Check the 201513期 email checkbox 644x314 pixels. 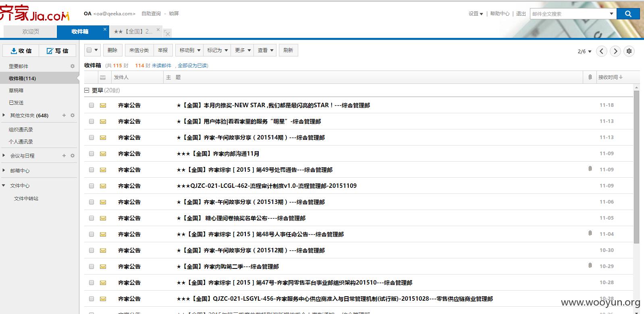coord(91,202)
